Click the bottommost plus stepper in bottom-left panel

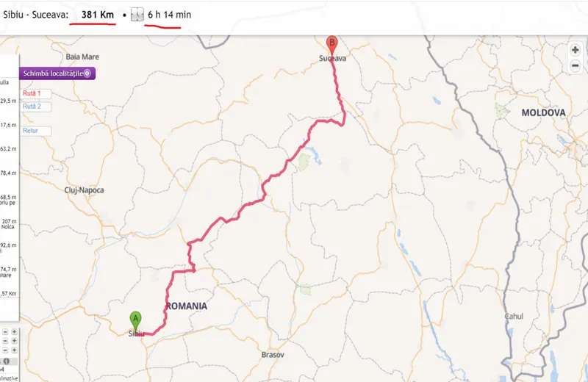click(x=14, y=350)
